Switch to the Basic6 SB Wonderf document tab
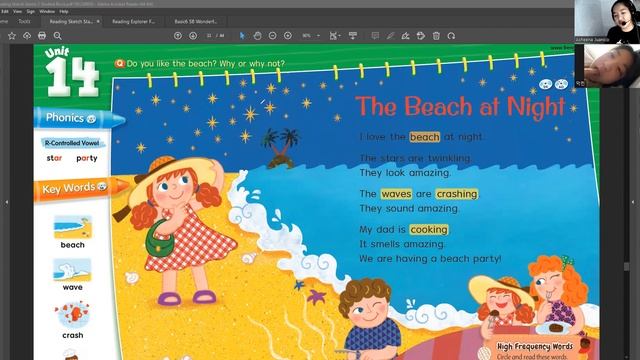 [x=196, y=21]
